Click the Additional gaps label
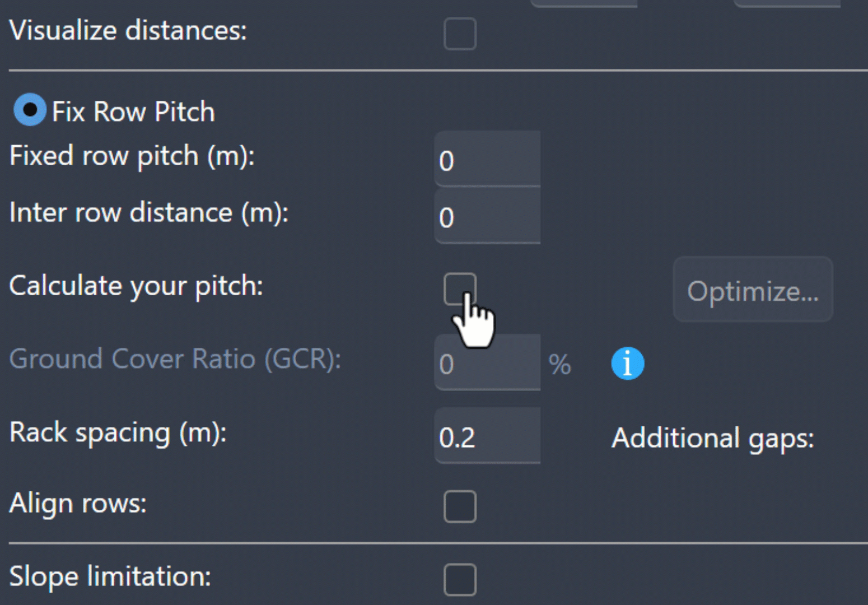Viewport: 868px width, 605px height. click(712, 439)
